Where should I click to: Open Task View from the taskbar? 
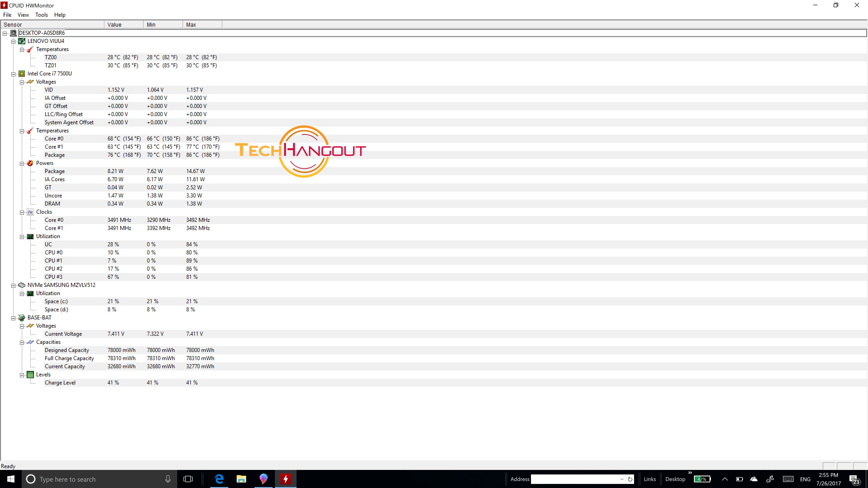click(x=188, y=479)
